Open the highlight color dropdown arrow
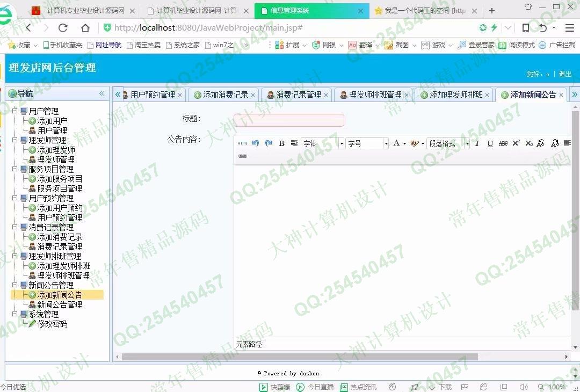580x392 pixels. pos(423,143)
